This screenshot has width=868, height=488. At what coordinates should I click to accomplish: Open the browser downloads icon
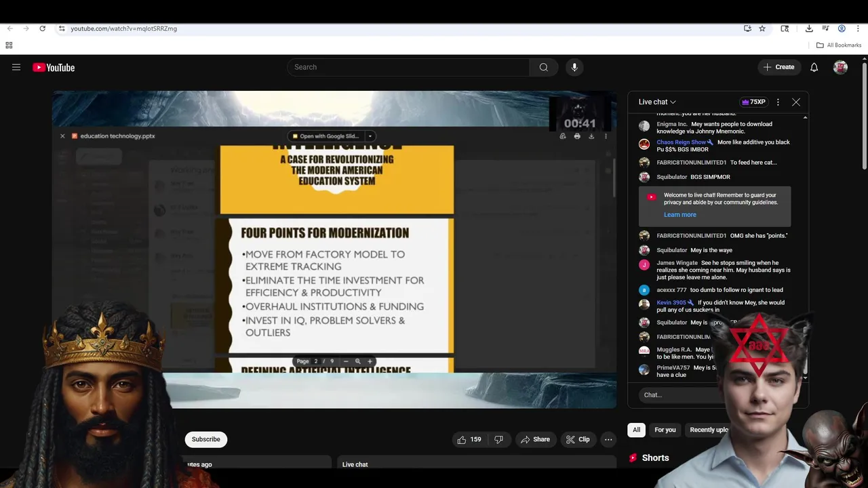click(809, 28)
